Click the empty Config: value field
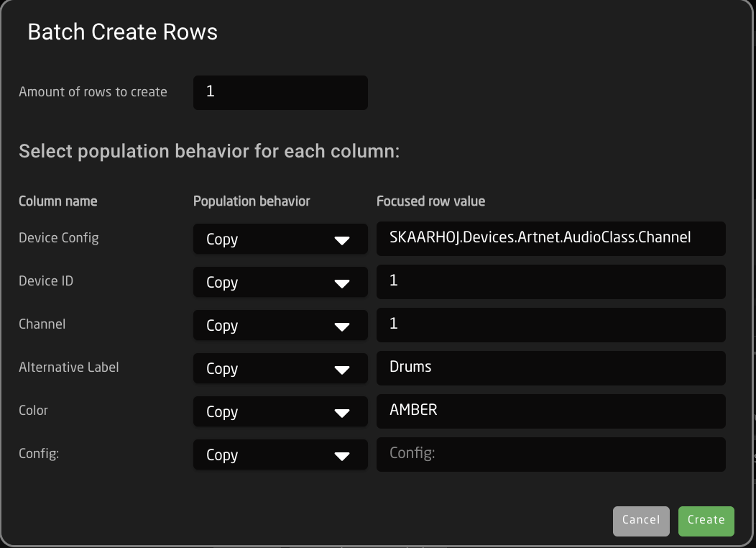The width and height of the screenshot is (756, 548). point(550,455)
